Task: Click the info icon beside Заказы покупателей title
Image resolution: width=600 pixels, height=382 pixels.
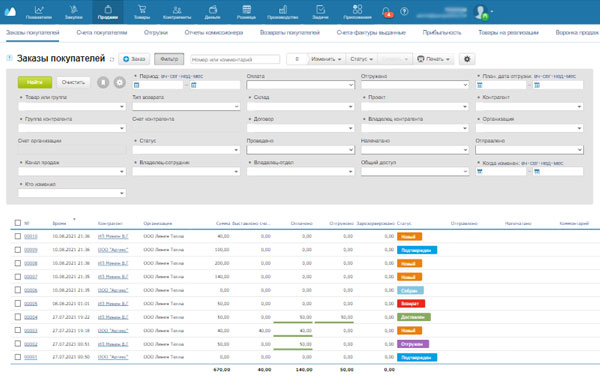Action: coord(9,58)
